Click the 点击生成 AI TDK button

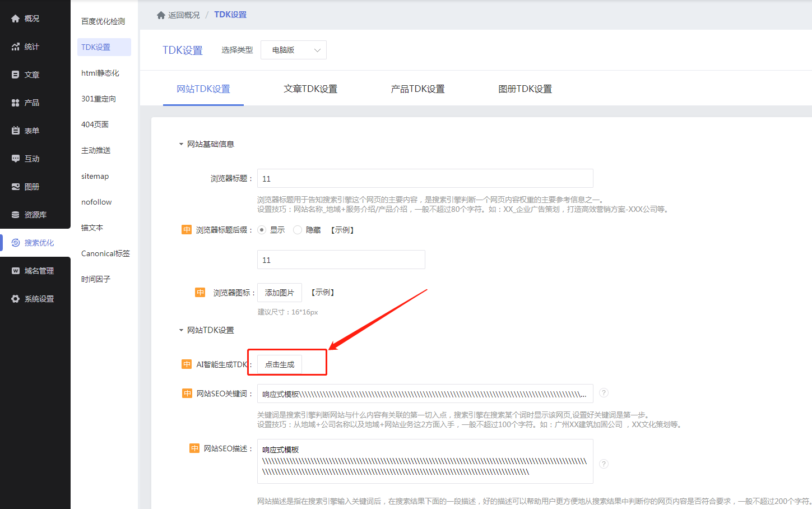point(280,364)
